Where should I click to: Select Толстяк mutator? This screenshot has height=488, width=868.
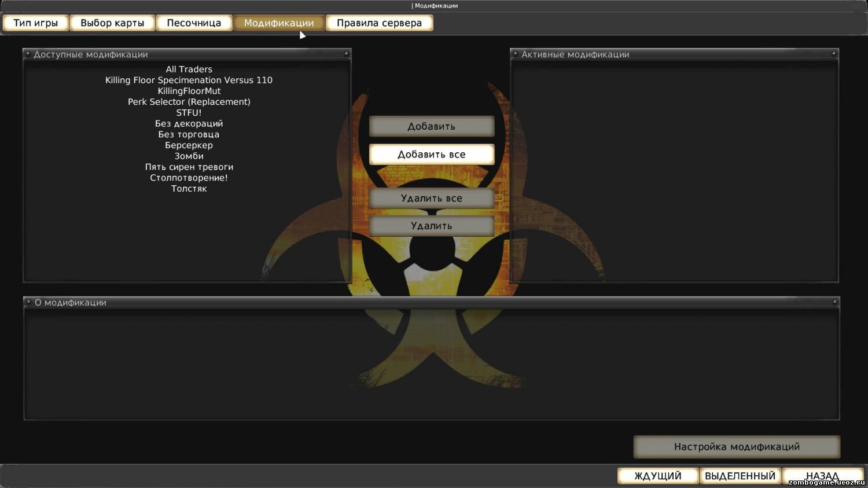189,189
